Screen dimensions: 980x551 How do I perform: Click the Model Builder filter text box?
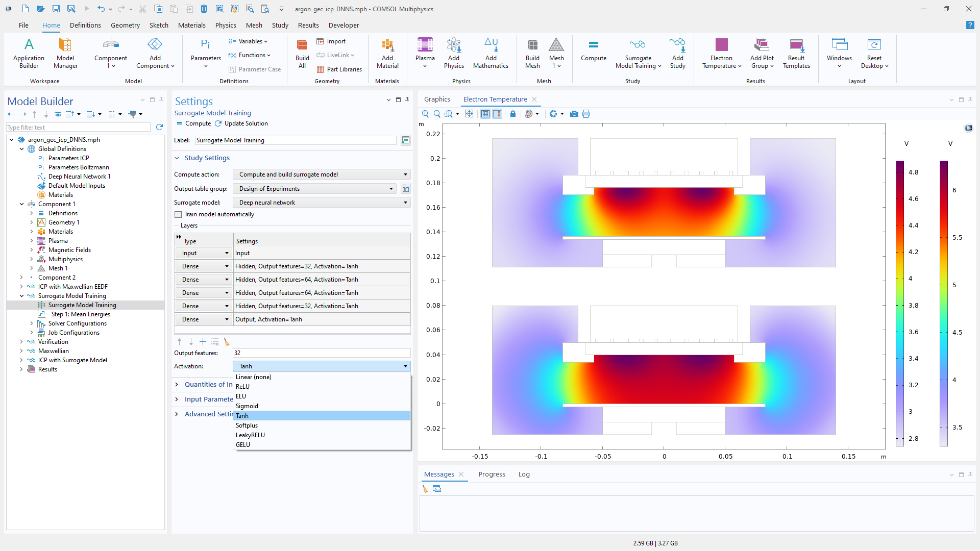tap(79, 128)
